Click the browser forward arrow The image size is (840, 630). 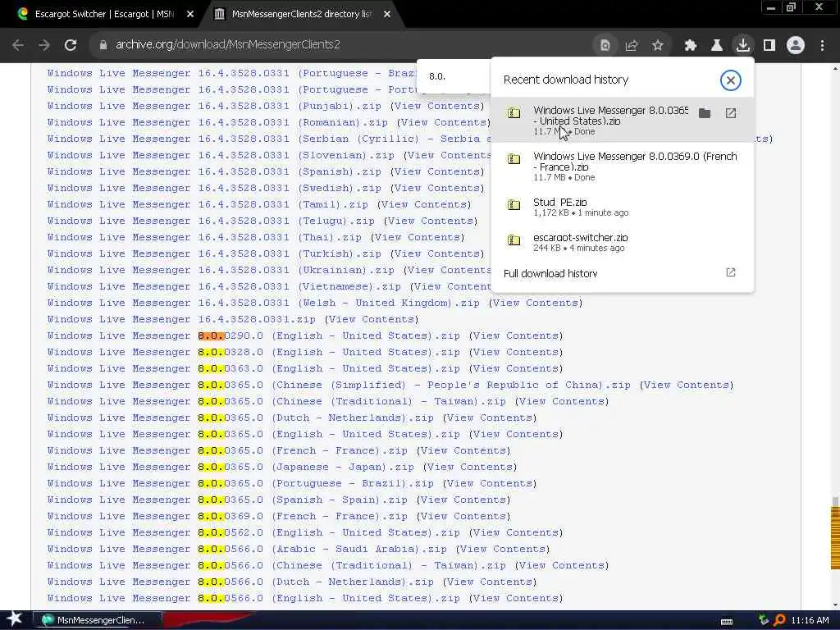click(x=44, y=45)
